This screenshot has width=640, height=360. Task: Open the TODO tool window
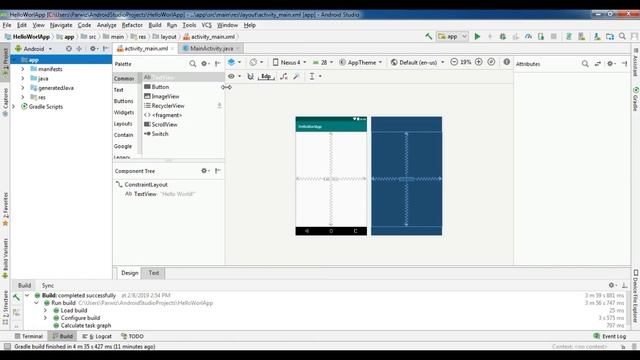[x=132, y=336]
